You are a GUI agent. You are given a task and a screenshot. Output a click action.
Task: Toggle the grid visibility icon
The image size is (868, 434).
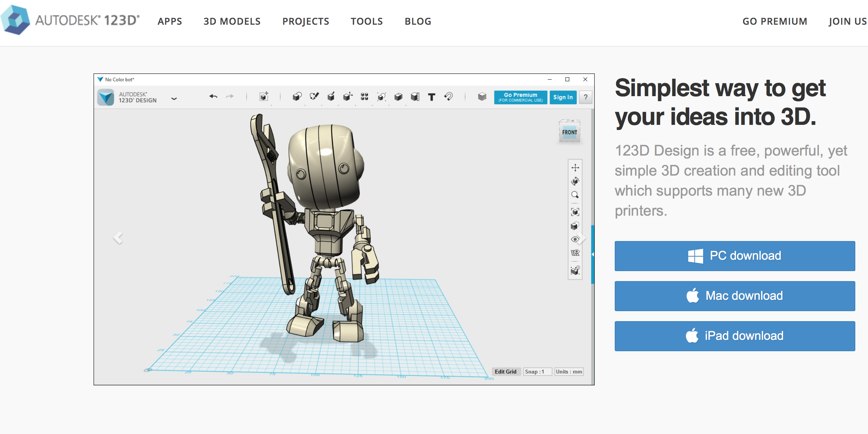point(575,253)
